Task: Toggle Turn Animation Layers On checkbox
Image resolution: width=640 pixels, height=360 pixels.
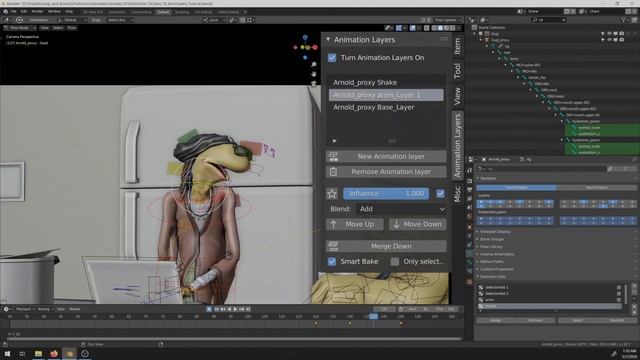Action: (x=332, y=58)
